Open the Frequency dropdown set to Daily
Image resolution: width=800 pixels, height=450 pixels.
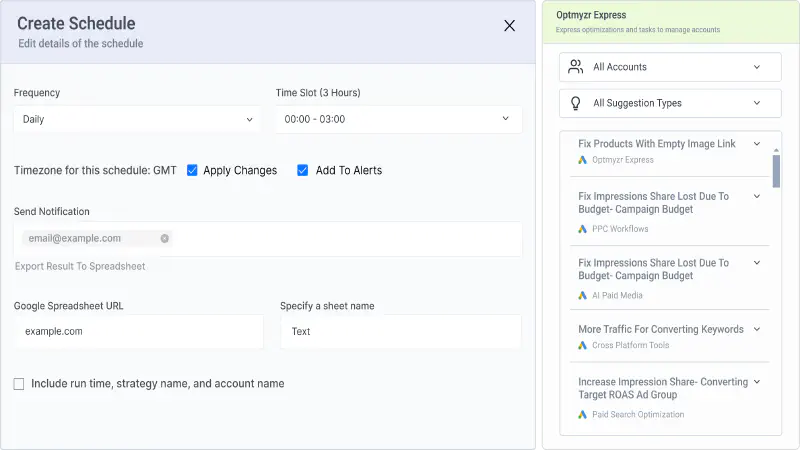(x=137, y=119)
